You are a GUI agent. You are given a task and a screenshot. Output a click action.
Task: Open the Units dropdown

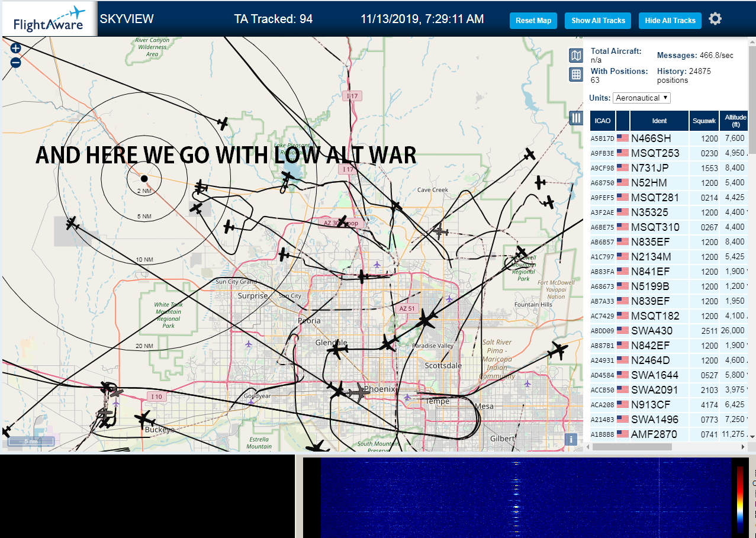(x=642, y=98)
